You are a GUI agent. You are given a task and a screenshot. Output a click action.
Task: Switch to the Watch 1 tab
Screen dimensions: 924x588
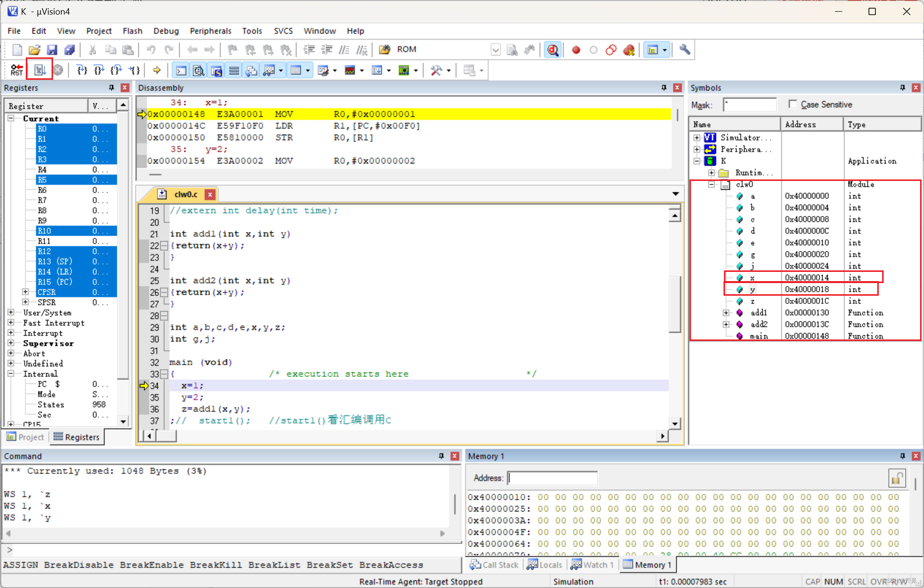(593, 565)
